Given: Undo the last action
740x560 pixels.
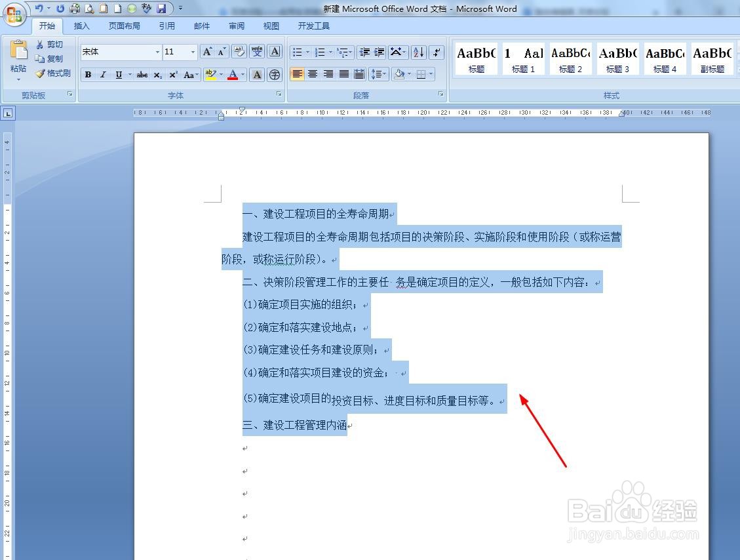Looking at the screenshot, I should [39, 8].
